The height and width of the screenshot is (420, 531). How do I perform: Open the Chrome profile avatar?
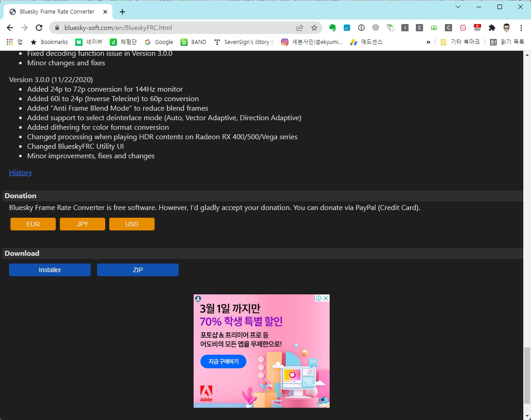(507, 28)
